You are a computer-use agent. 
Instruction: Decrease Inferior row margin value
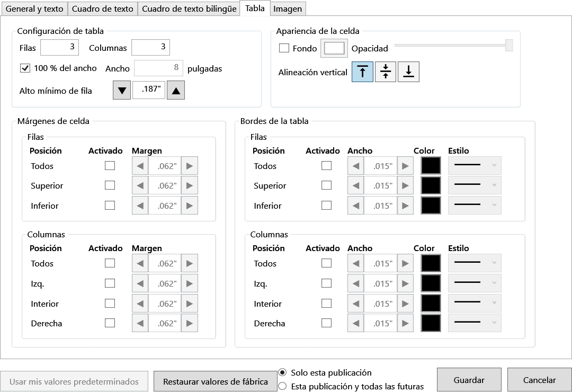[140, 206]
